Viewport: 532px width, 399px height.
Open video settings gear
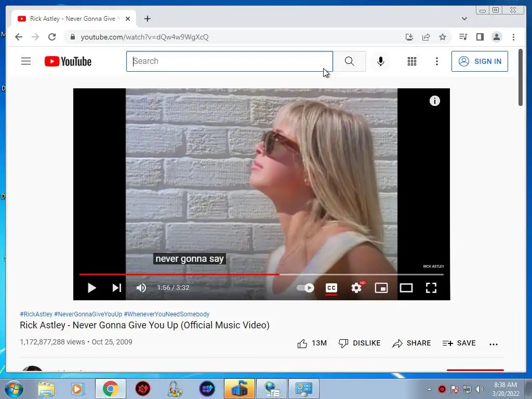pyautogui.click(x=356, y=288)
